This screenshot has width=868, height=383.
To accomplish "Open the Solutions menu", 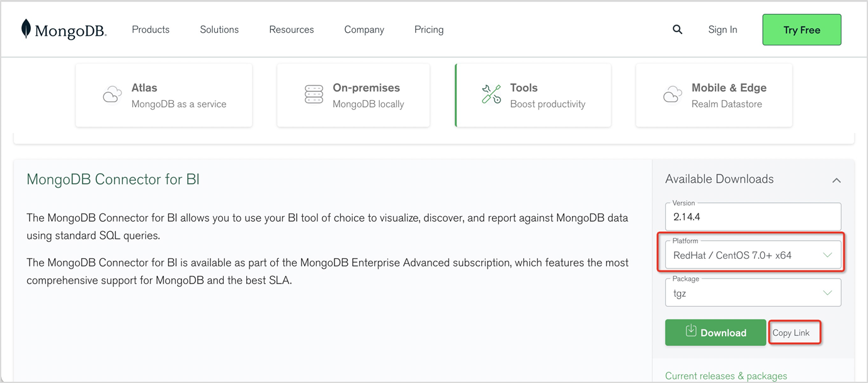I will [219, 30].
